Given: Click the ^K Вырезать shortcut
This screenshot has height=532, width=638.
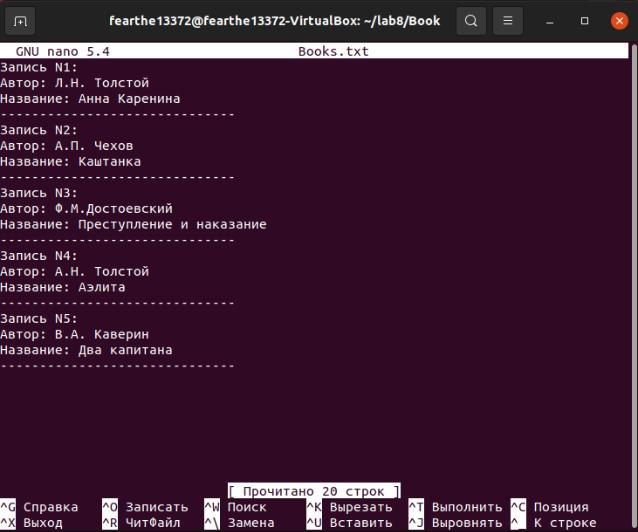Looking at the screenshot, I should [x=350, y=507].
